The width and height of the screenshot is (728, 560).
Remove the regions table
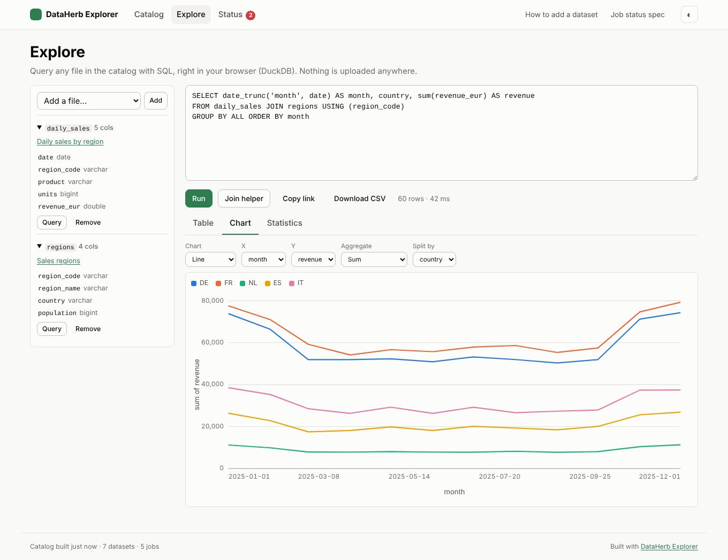pos(88,329)
